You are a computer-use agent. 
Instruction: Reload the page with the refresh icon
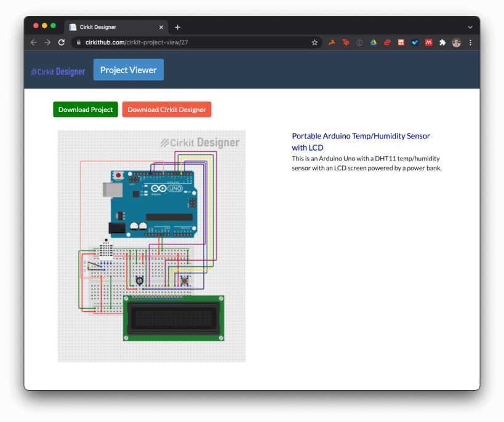click(x=62, y=42)
